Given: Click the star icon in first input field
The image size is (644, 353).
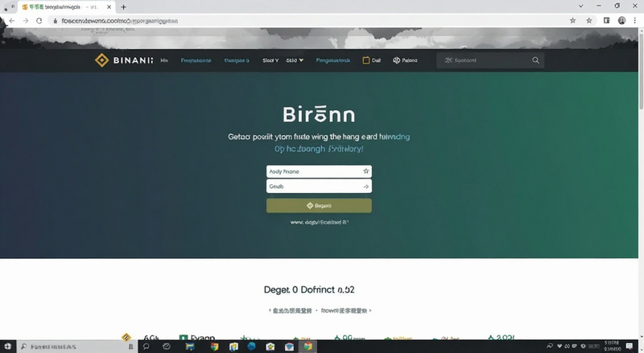Looking at the screenshot, I should click(x=365, y=171).
